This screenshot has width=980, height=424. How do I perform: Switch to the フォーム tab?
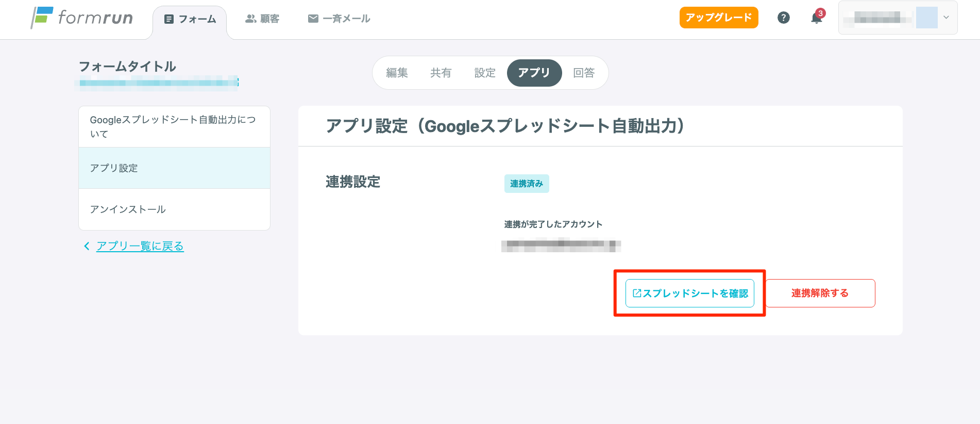point(190,19)
